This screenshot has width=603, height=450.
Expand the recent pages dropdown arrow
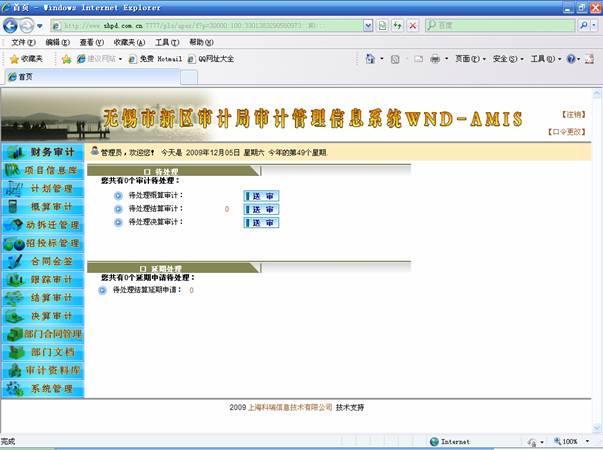tap(40, 26)
